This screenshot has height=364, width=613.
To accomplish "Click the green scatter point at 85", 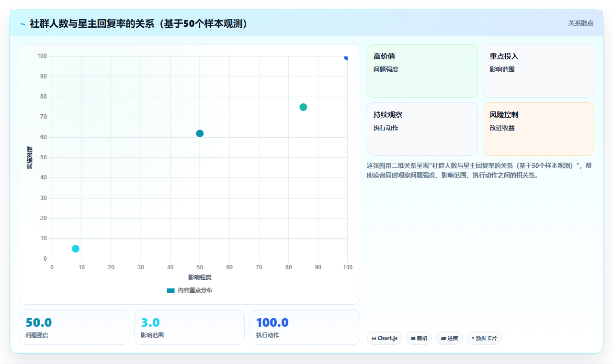I will coord(303,107).
